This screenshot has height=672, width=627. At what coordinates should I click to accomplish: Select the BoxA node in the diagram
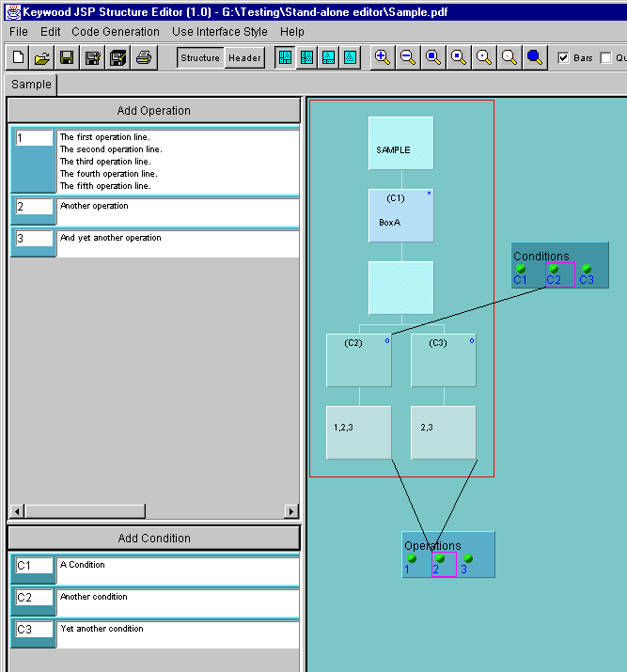[x=401, y=215]
